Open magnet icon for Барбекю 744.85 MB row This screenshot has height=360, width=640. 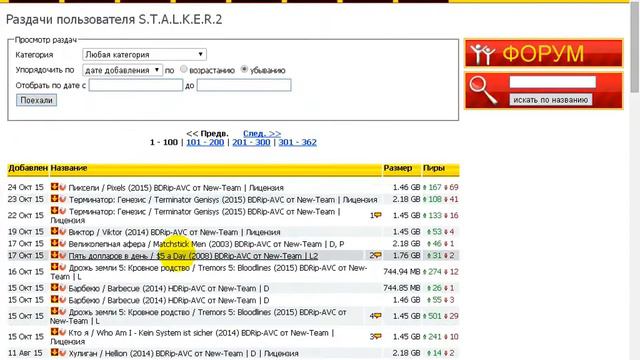[x=62, y=288]
